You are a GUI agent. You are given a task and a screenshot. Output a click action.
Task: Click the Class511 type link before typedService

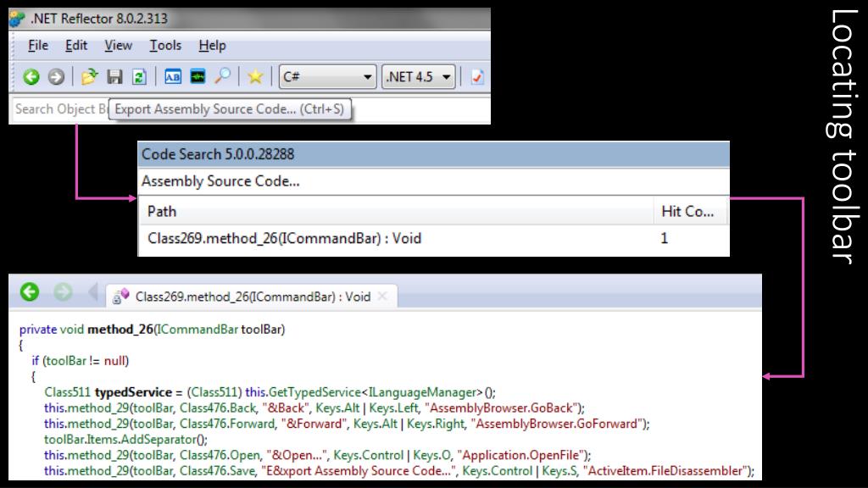click(x=67, y=392)
